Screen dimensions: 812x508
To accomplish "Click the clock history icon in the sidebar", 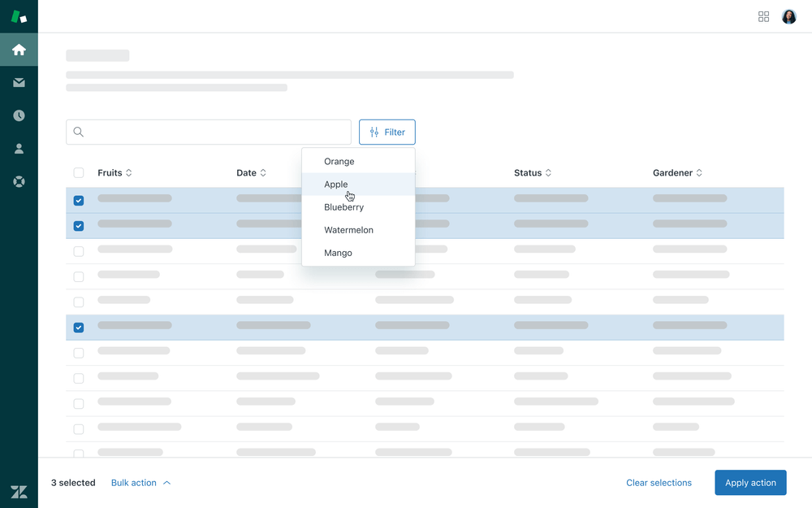I will 19,115.
